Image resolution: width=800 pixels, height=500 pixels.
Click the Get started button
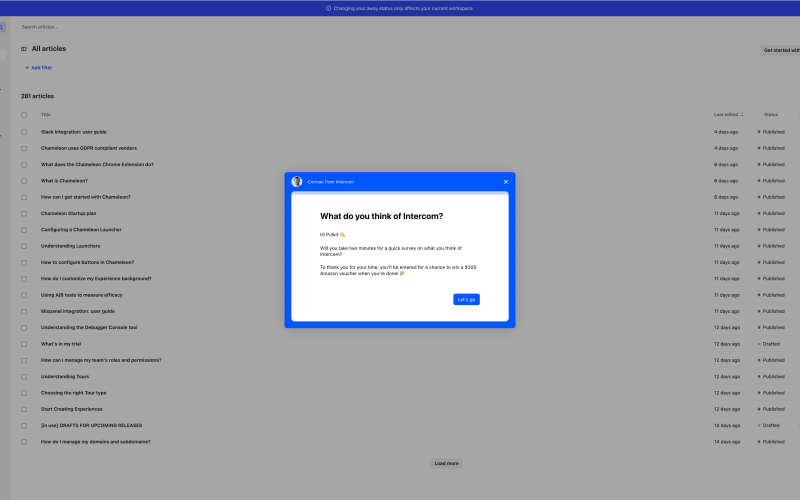point(780,50)
